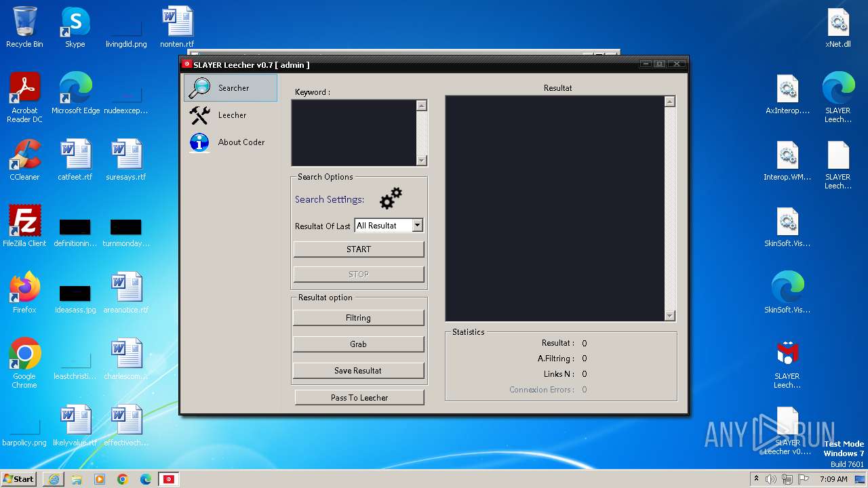Click the Grab button
This screenshot has height=488, width=868.
[x=359, y=344]
